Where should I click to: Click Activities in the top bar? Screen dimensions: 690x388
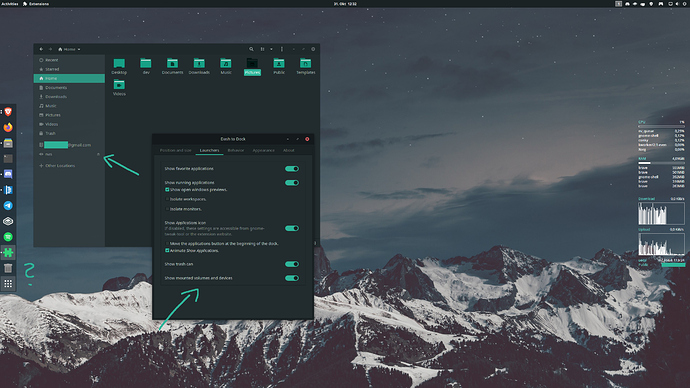click(10, 4)
